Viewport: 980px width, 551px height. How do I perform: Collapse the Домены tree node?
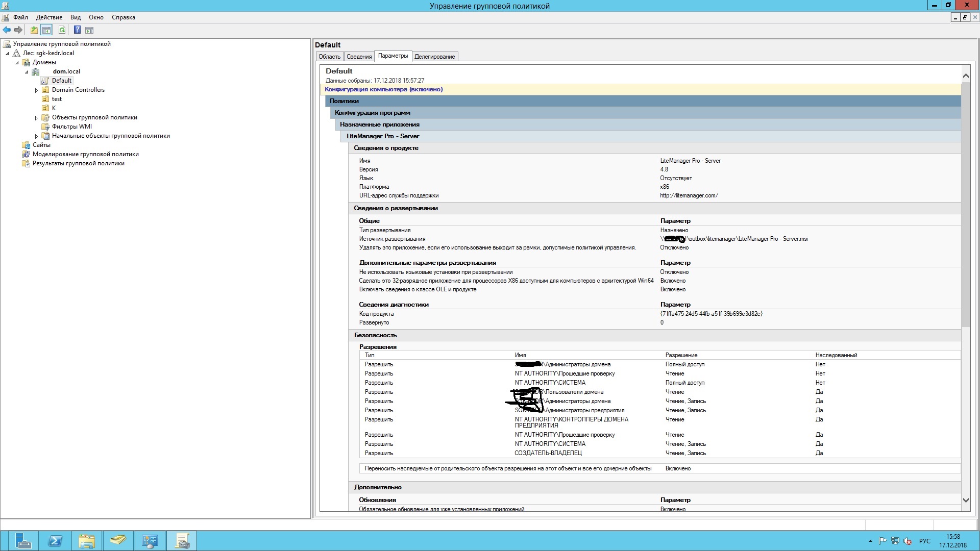(17, 63)
